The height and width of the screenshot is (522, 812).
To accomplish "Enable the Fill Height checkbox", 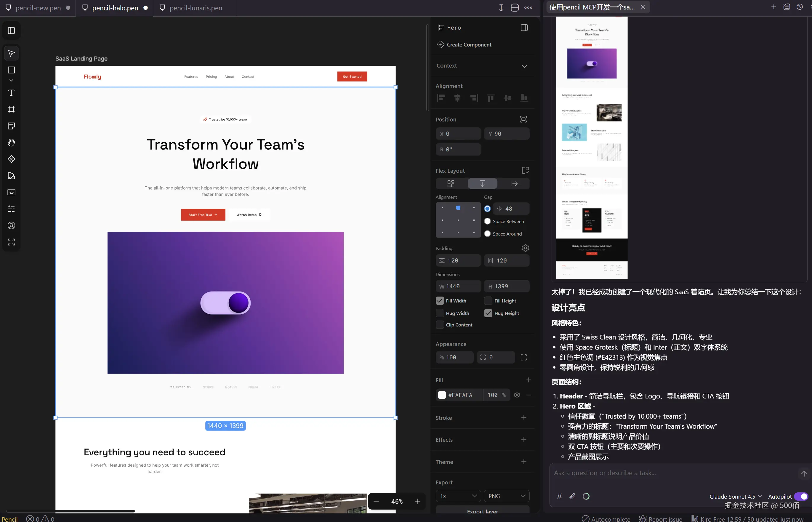I will [488, 301].
